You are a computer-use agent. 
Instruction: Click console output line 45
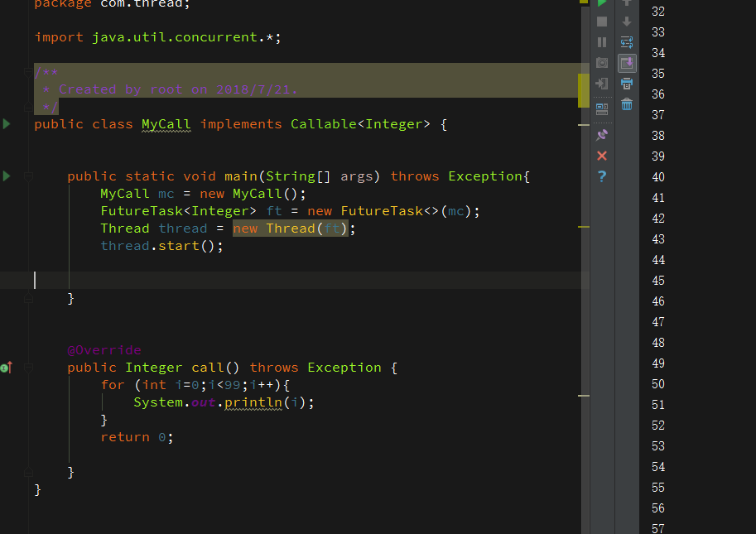click(x=658, y=281)
